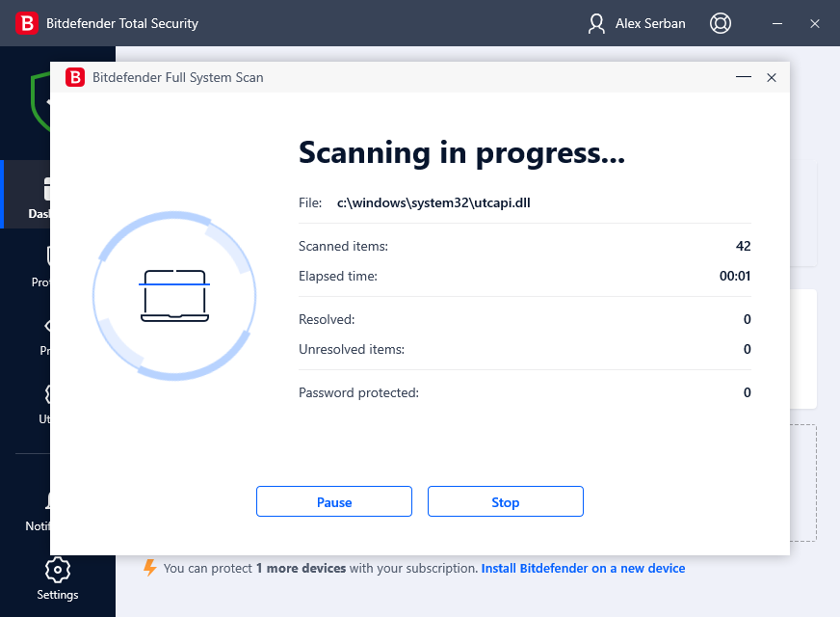The image size is (840, 617).
Task: Close the Full System Scan dialog
Action: tap(772, 77)
